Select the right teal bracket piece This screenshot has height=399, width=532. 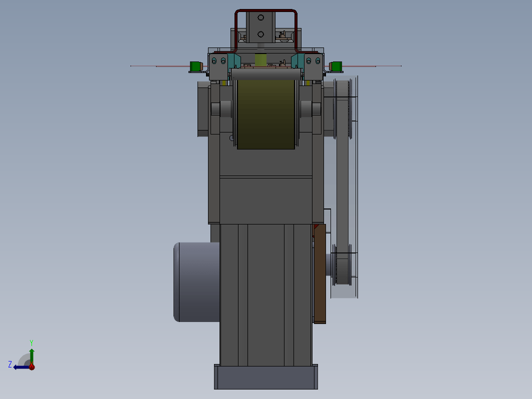(x=297, y=61)
